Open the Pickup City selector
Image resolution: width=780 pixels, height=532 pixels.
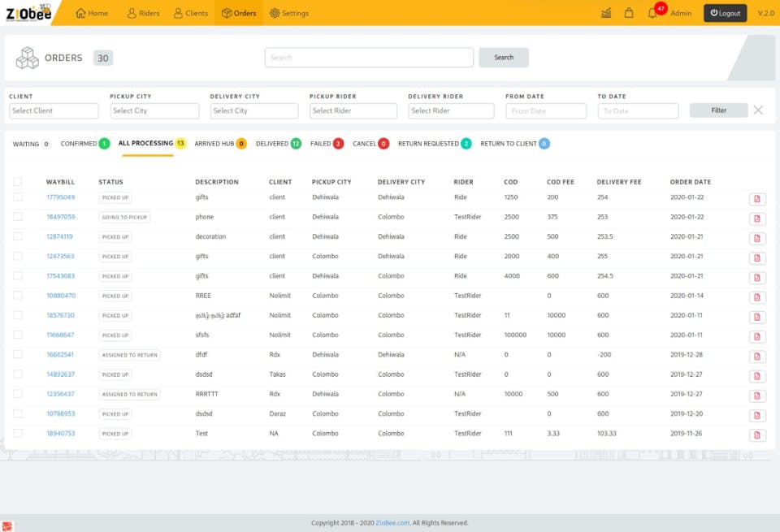[154, 111]
